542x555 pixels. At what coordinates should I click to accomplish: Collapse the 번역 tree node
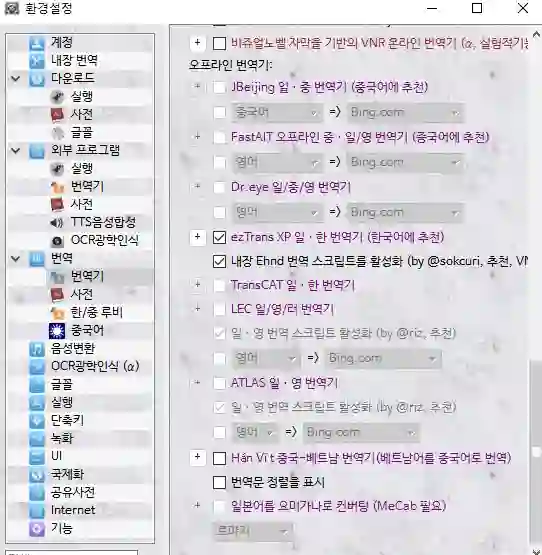tap(16, 258)
